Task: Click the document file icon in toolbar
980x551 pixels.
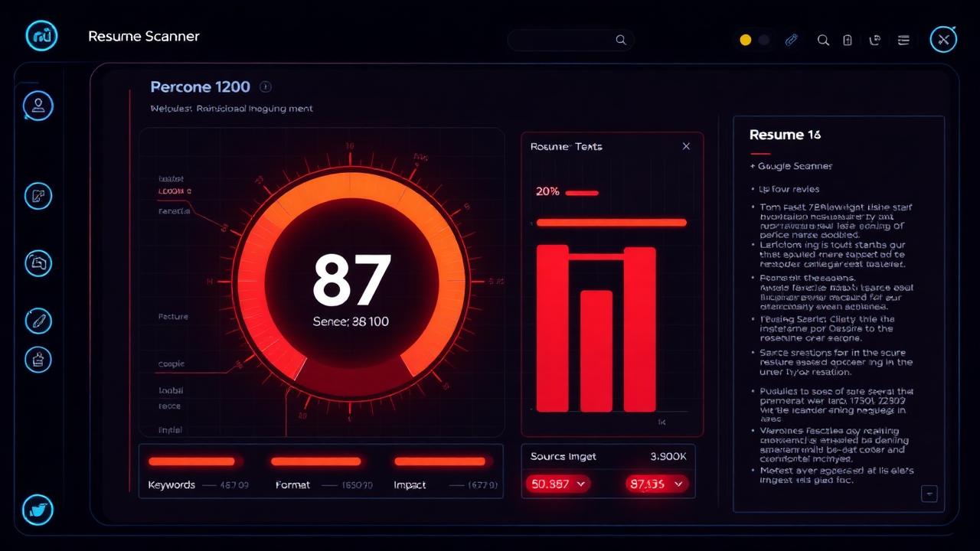Action: (848, 40)
